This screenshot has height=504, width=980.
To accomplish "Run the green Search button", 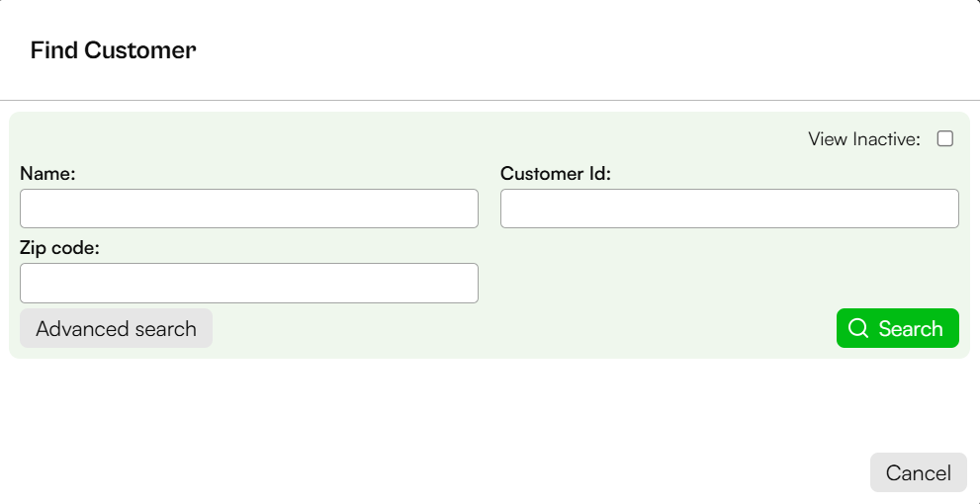I will (x=898, y=328).
